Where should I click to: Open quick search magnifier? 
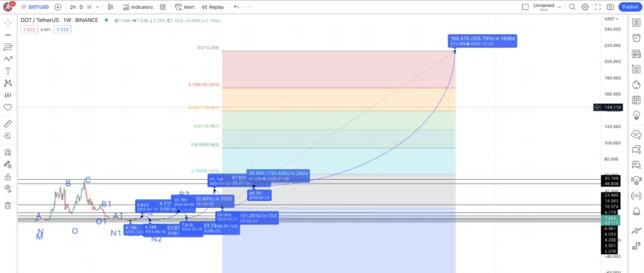tap(572, 7)
